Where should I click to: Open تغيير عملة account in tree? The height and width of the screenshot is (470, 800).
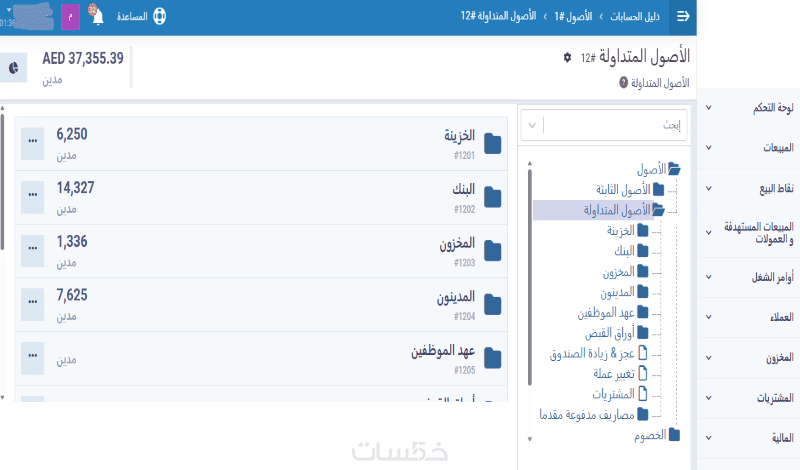point(614,374)
